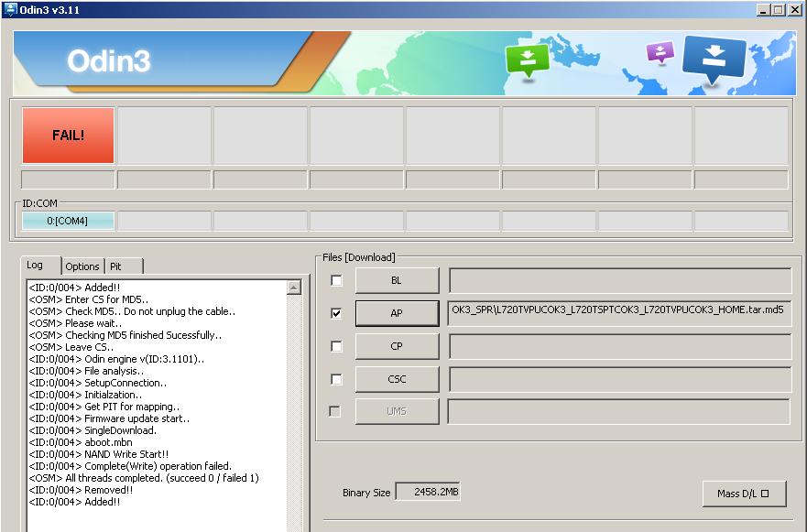Click the BL file path field

(x=620, y=280)
